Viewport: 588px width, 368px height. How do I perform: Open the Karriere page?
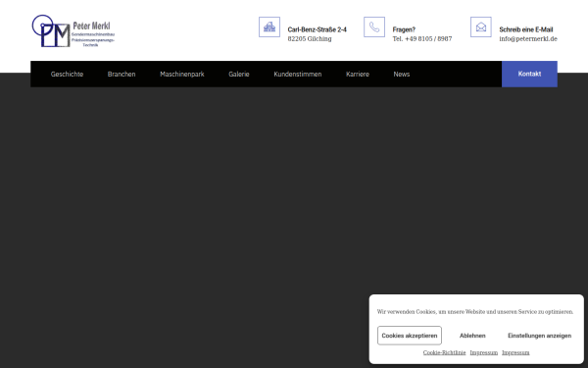point(358,74)
